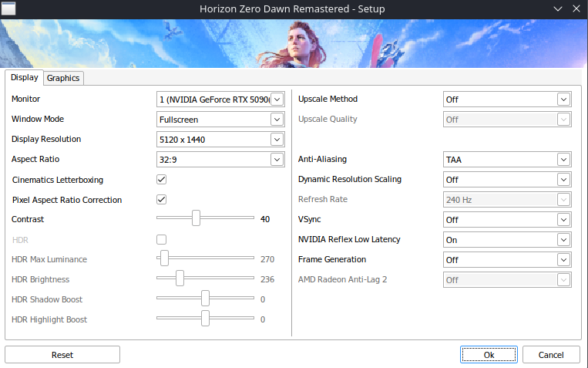Expand the Window Mode dropdown
Image resolution: width=588 pixels, height=368 pixels.
pos(220,120)
